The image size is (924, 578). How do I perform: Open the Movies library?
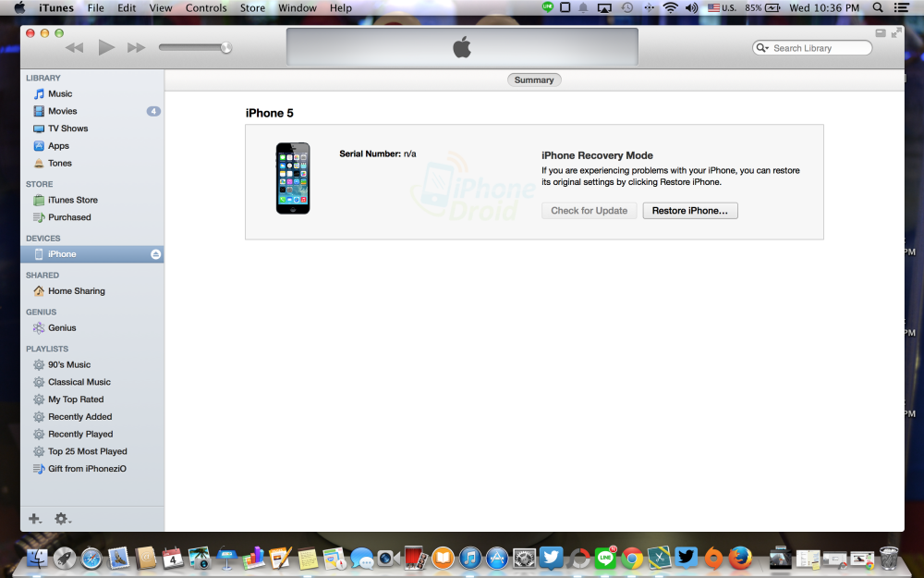(62, 111)
